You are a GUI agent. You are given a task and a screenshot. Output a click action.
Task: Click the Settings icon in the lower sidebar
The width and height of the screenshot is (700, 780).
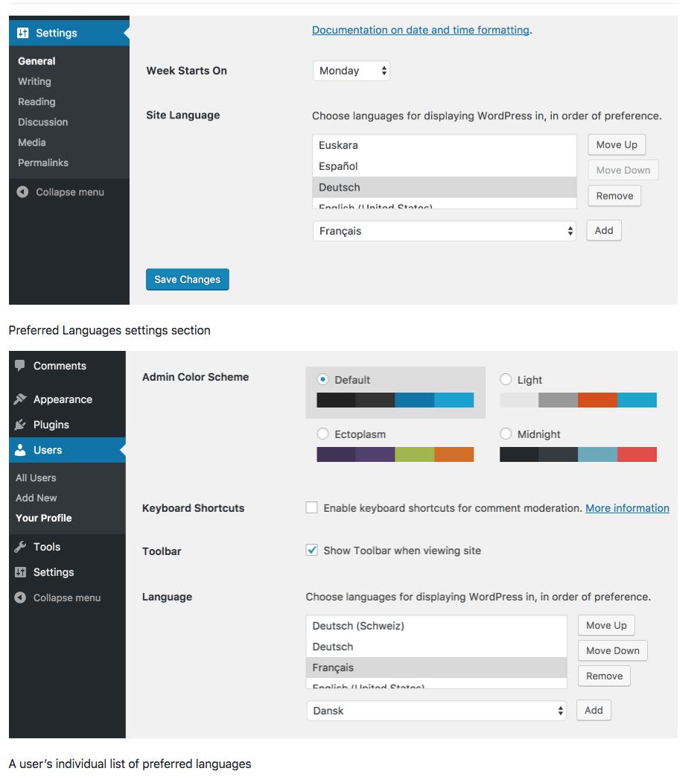(x=20, y=572)
